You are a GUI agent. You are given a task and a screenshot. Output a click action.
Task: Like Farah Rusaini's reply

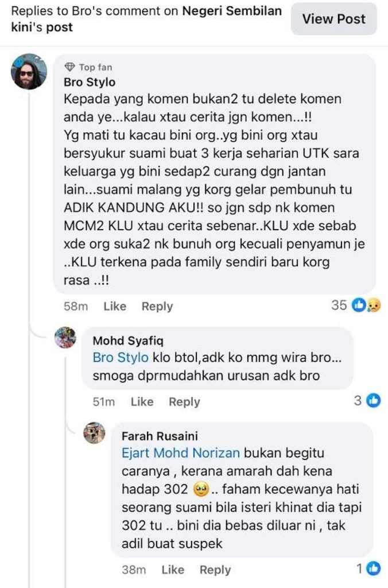click(x=173, y=570)
